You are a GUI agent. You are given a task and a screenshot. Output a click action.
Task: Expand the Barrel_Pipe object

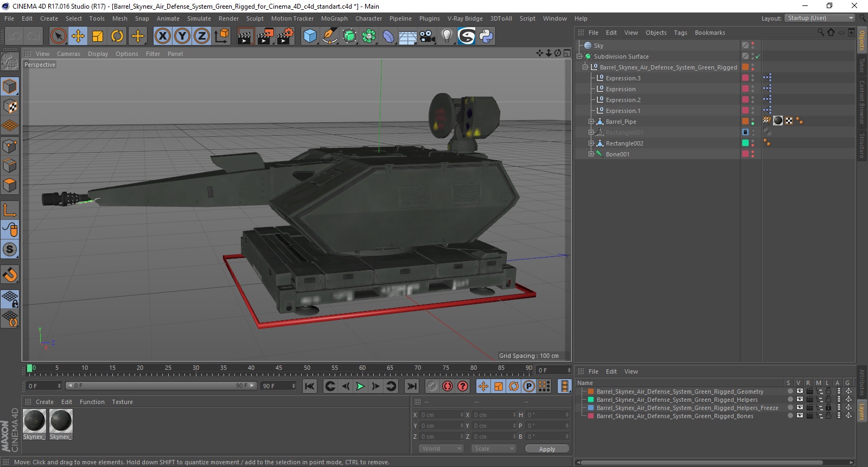pyautogui.click(x=591, y=122)
